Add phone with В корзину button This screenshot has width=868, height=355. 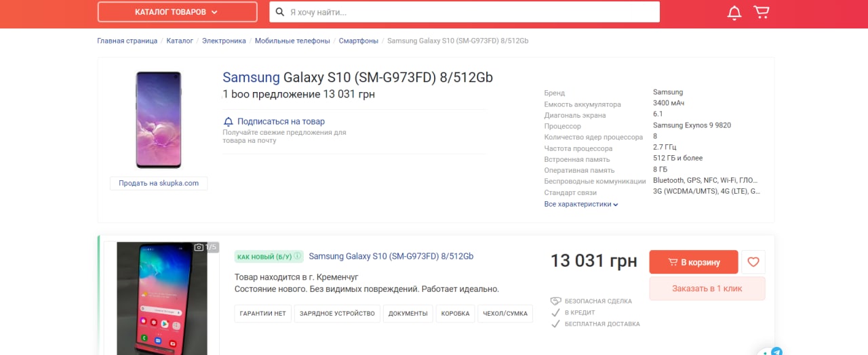pos(694,262)
